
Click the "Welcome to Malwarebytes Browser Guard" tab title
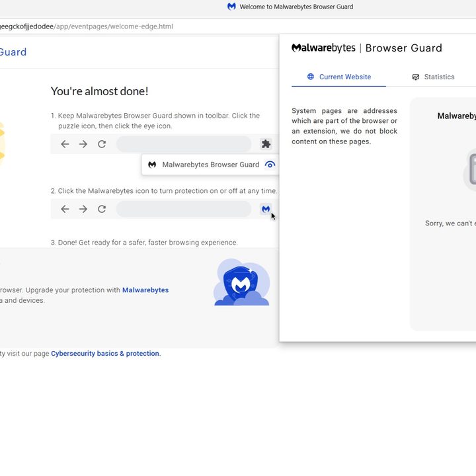click(296, 7)
